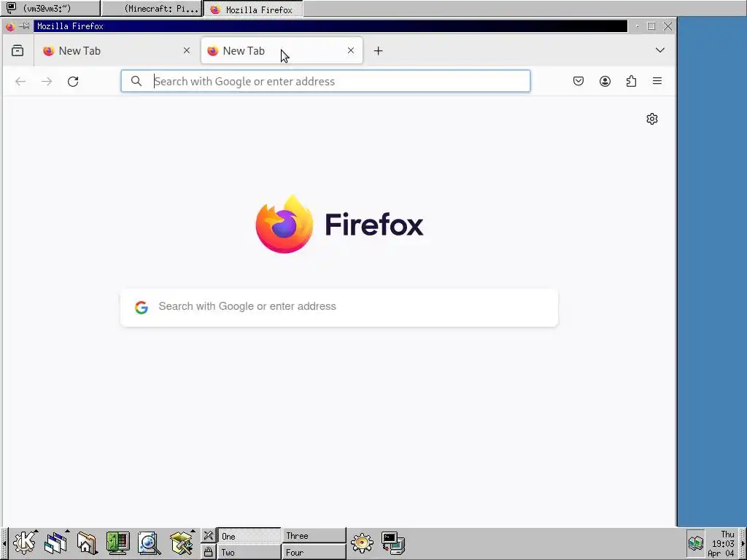747x560 pixels.
Task: Open Save to Pocket
Action: (x=578, y=82)
